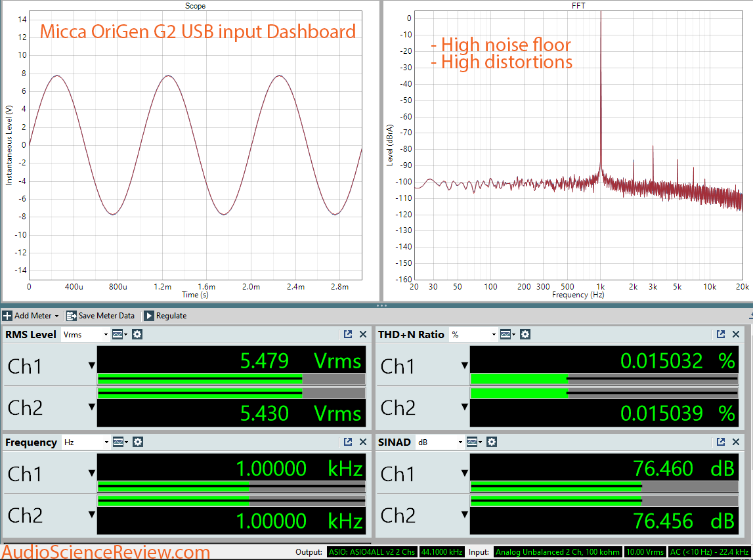
Task: Click Save Meter Data button
Action: click(x=100, y=316)
